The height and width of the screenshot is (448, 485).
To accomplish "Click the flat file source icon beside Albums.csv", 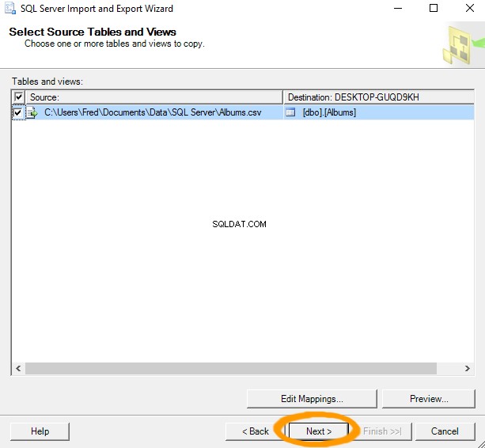I will click(x=32, y=112).
